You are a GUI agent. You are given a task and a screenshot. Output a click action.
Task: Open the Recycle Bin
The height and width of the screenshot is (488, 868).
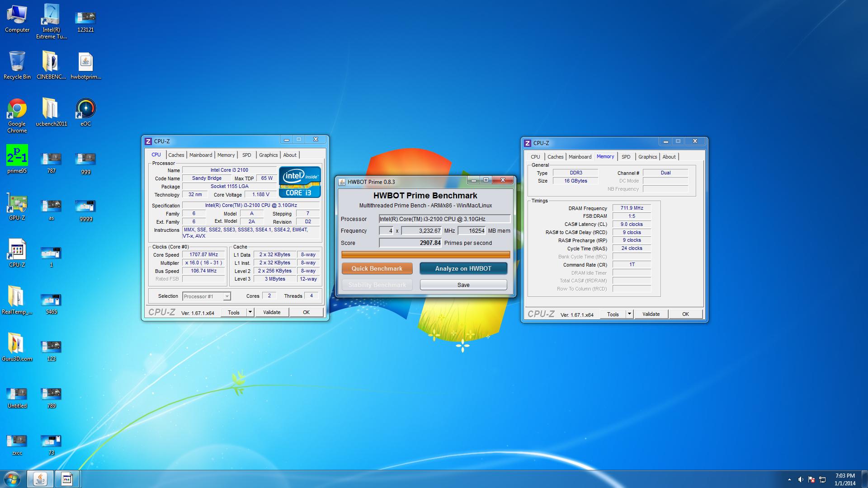coord(17,66)
